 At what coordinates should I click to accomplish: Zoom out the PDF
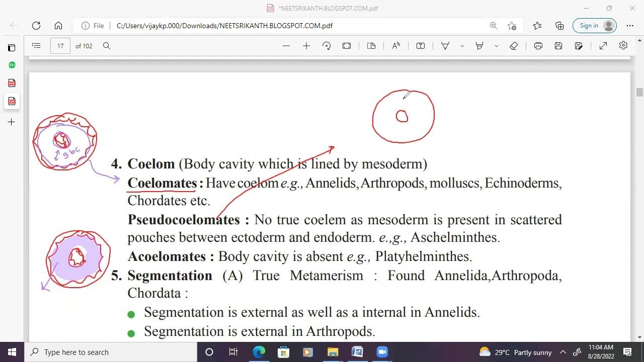pyautogui.click(x=286, y=46)
